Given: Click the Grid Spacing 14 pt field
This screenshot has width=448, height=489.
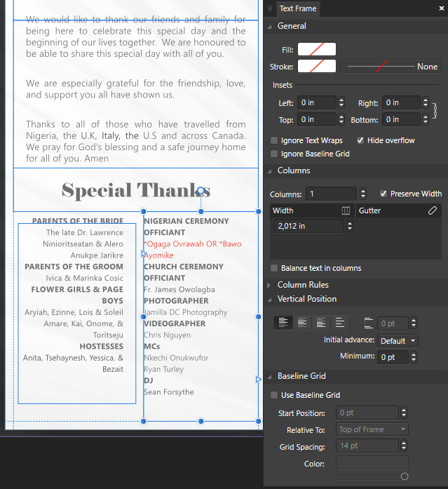Looking at the screenshot, I should coord(367,446).
